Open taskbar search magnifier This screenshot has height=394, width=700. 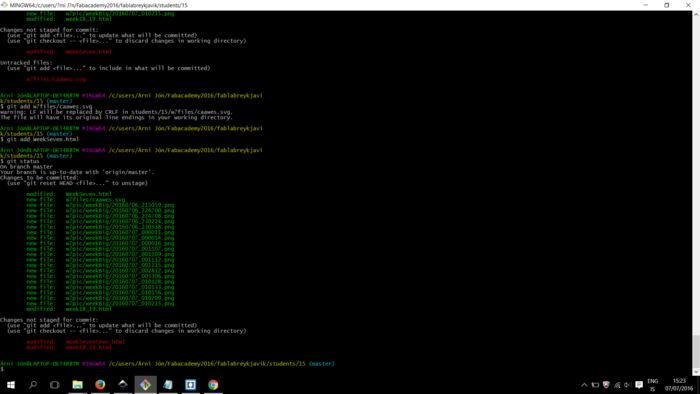(x=33, y=385)
